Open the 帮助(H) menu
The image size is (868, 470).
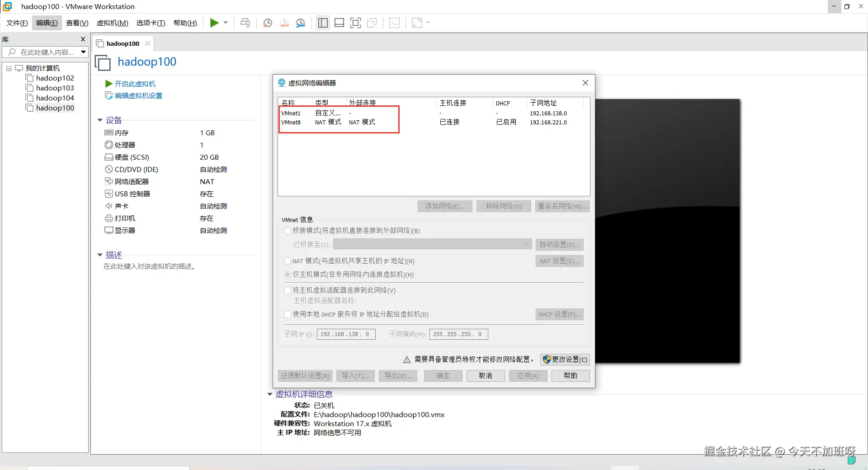pyautogui.click(x=185, y=23)
